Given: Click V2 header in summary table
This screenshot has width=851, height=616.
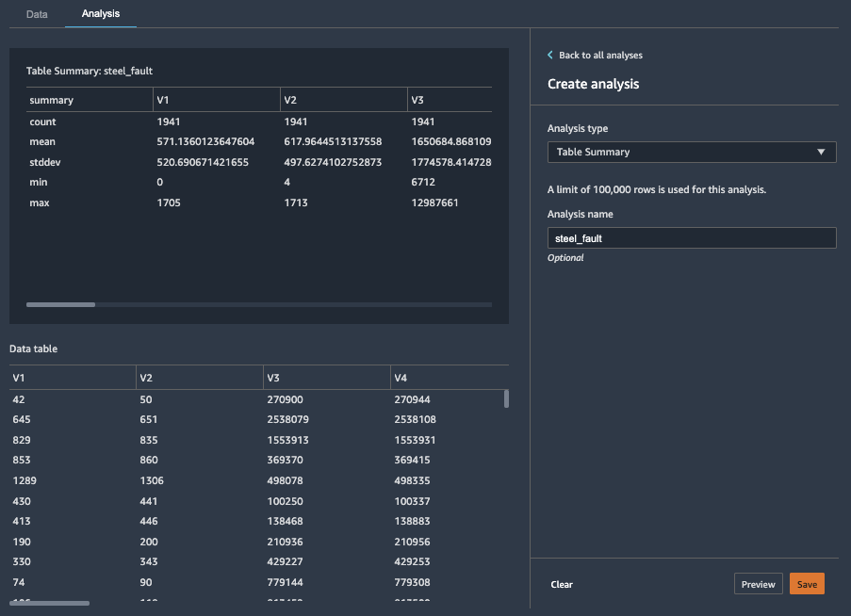Looking at the screenshot, I should [x=290, y=100].
